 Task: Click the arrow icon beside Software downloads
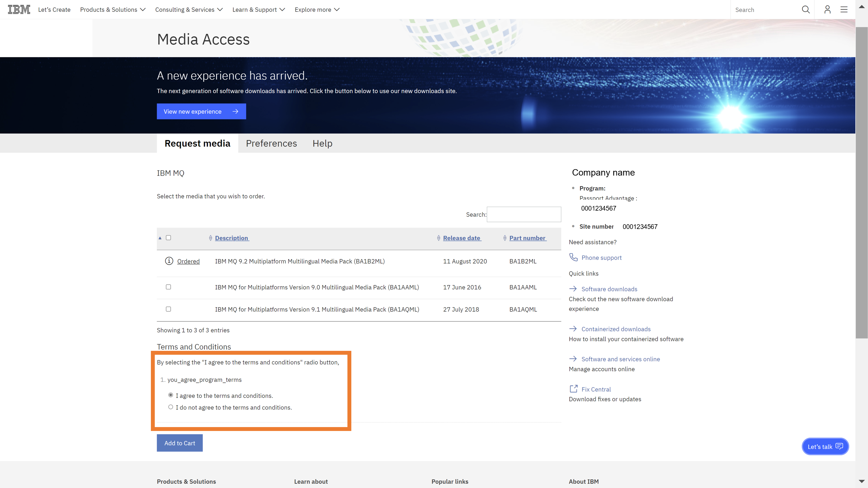tap(573, 289)
